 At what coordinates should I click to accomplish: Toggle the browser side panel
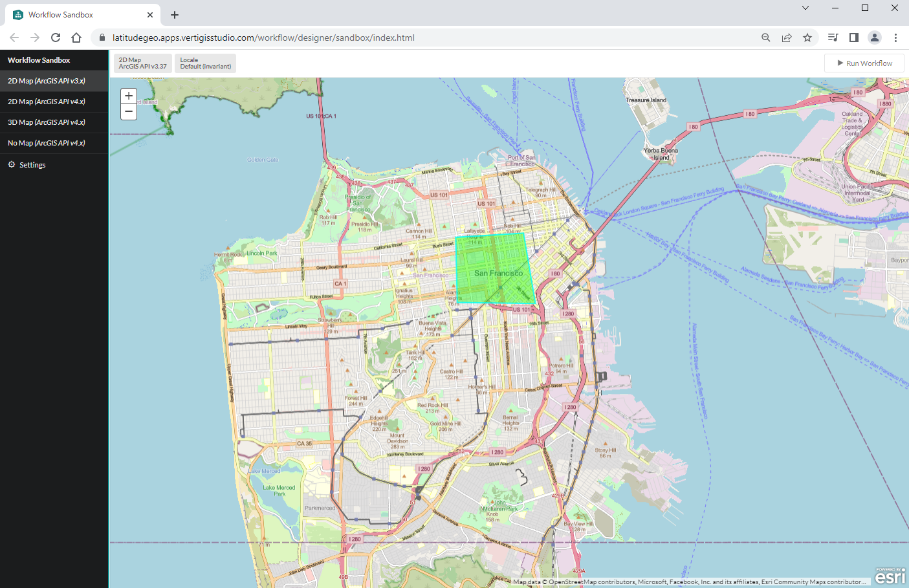(x=854, y=38)
